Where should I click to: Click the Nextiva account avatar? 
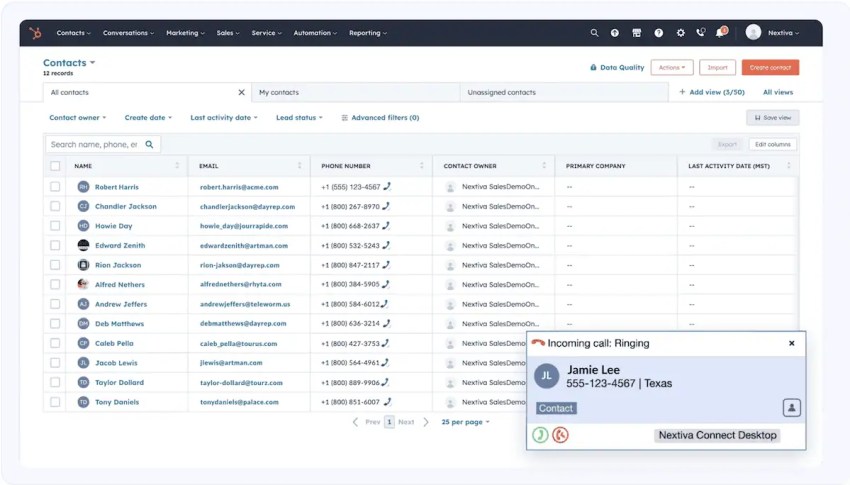click(753, 33)
